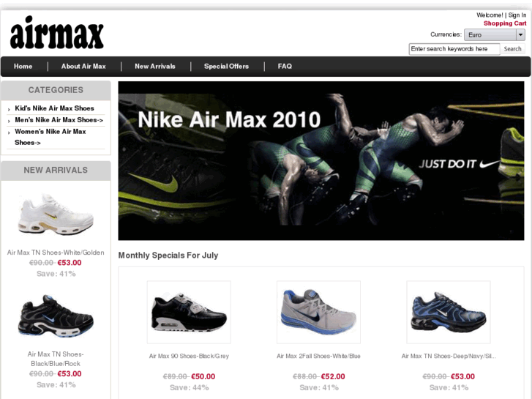This screenshot has height=399, width=532.
Task: Open Kid's Nike Air Max Shoes category
Action: (x=54, y=108)
